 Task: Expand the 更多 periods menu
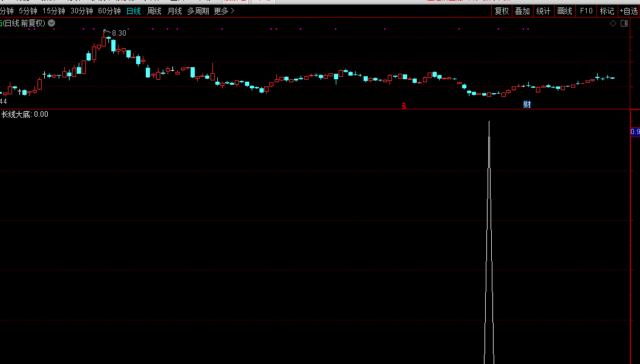[x=224, y=11]
